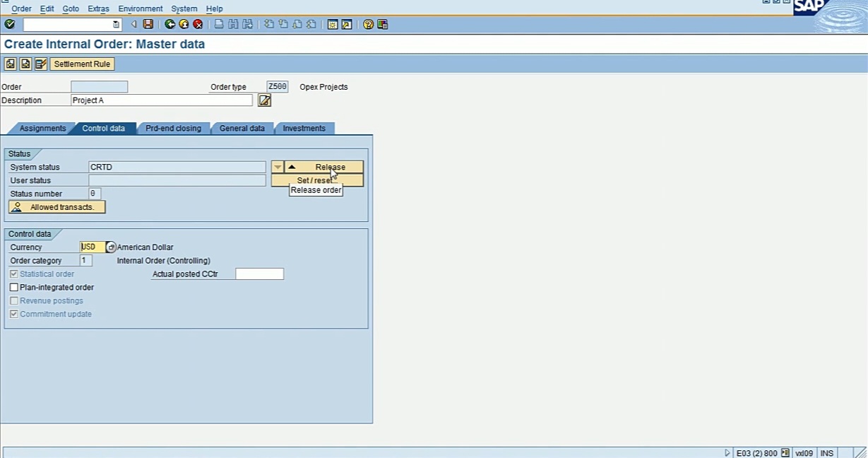Switch to the Assignments tab

(42, 129)
